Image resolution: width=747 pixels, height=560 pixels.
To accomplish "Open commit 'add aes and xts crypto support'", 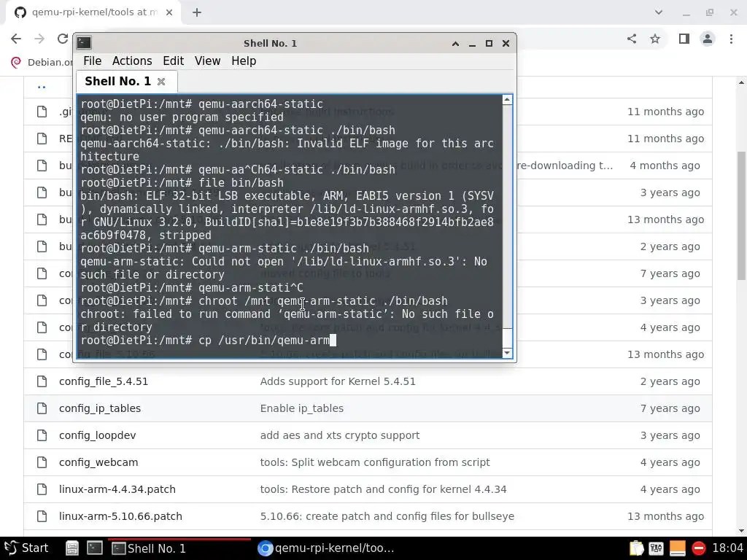I will pos(340,435).
